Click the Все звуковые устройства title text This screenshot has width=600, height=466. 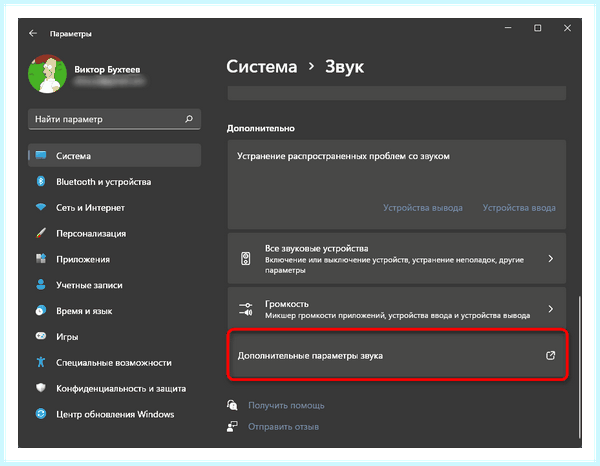pos(316,249)
